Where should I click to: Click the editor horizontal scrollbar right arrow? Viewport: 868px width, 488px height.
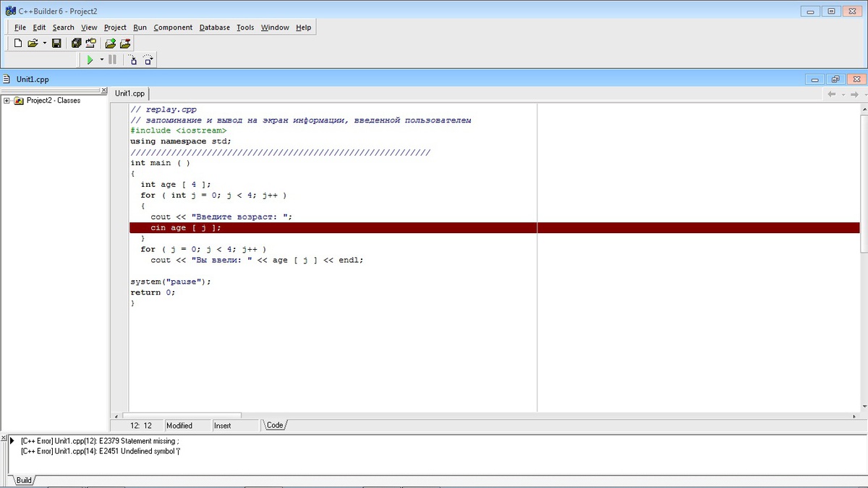(x=855, y=416)
